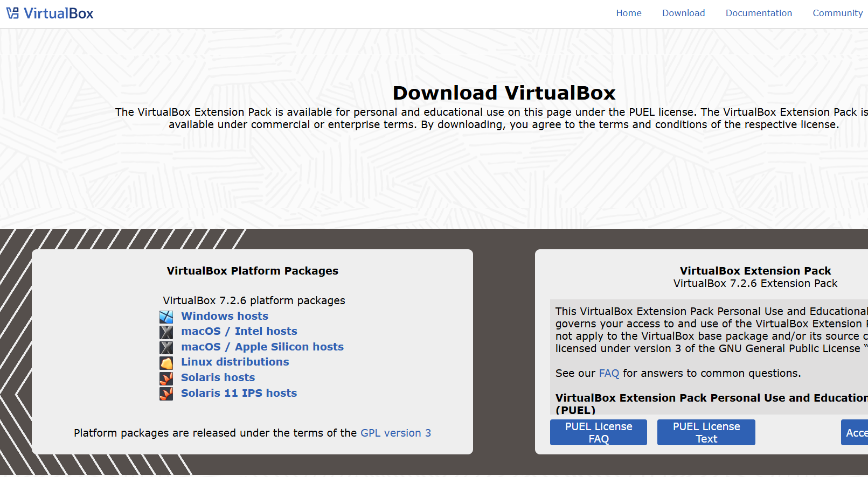Open the GPL version 3 link
The height and width of the screenshot is (477, 868).
pyautogui.click(x=395, y=433)
